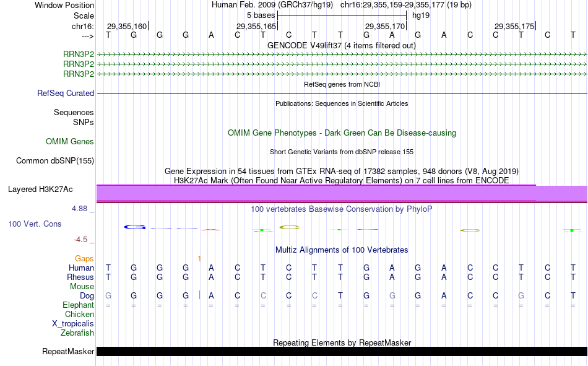Select the Human alignment row label
588x366 pixels.
[x=81, y=268]
